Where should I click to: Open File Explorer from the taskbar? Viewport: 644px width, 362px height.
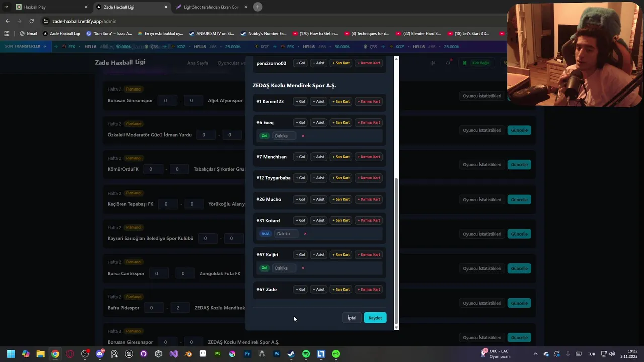coord(40,354)
